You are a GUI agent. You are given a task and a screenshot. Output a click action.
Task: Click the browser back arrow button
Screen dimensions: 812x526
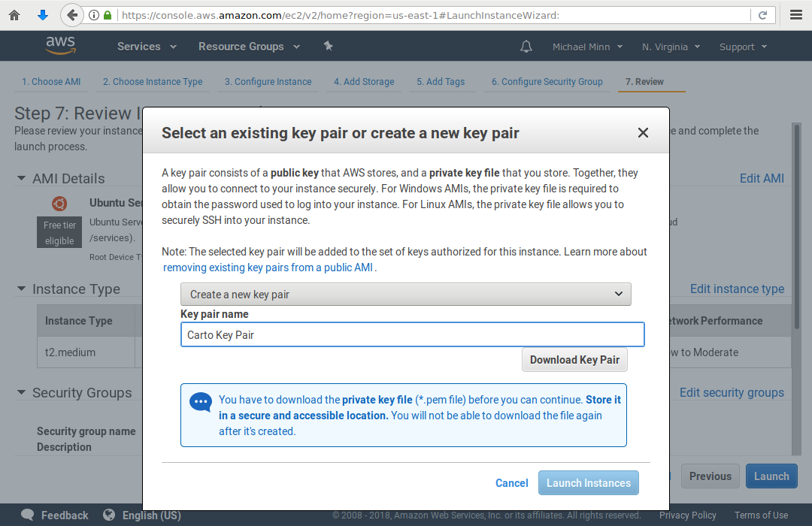point(71,15)
